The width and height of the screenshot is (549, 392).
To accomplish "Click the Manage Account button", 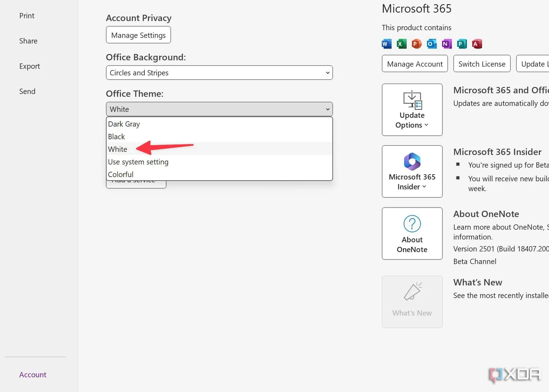I will point(415,64).
